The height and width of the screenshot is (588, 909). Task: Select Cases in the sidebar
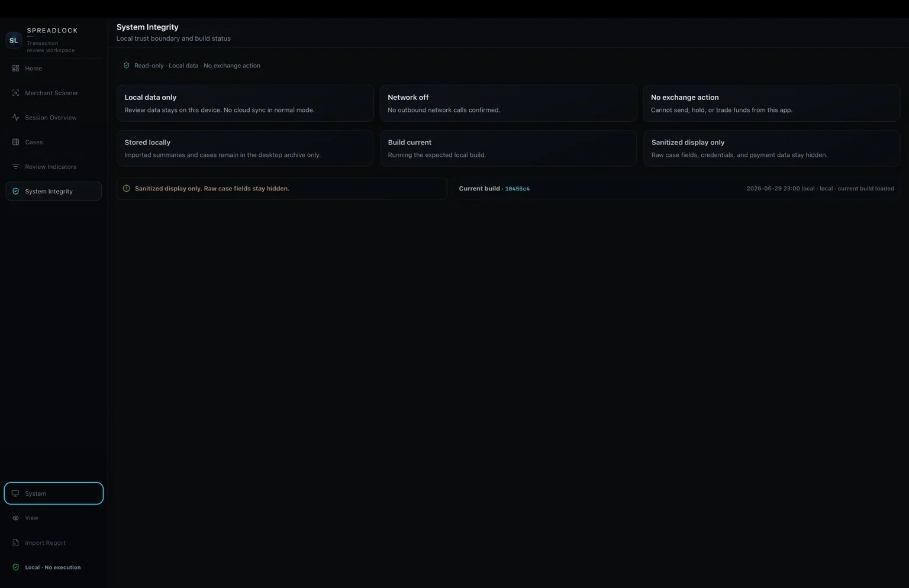point(53,142)
